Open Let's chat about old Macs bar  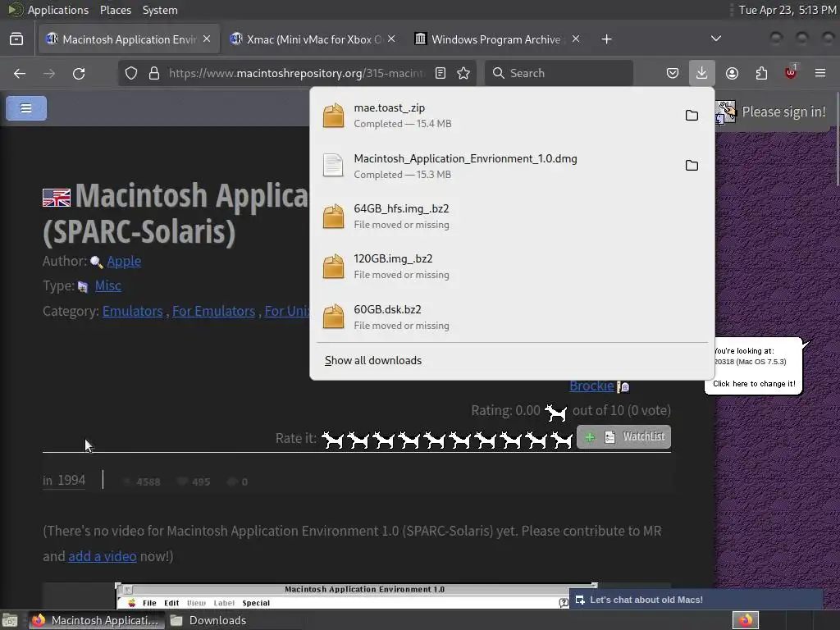(x=696, y=600)
